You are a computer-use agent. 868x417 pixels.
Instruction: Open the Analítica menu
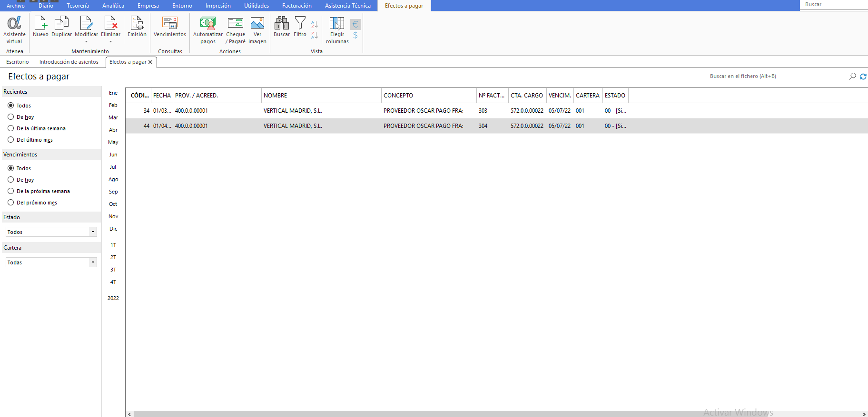click(113, 6)
